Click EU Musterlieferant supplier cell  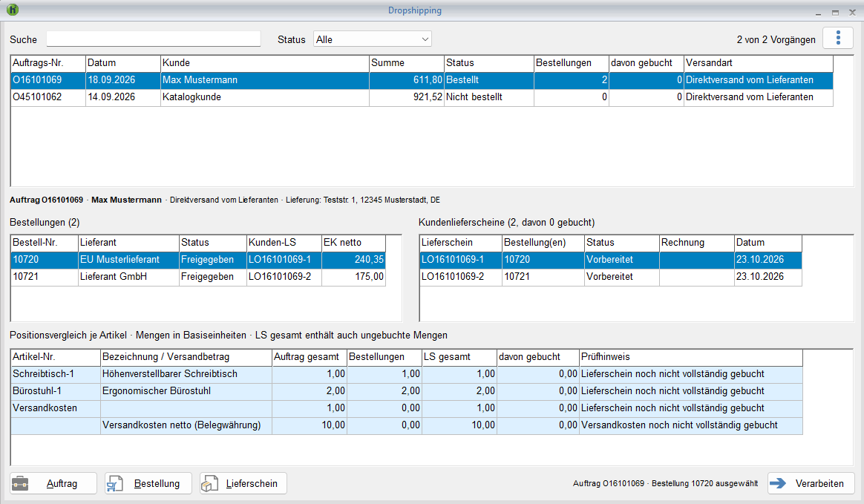tap(129, 260)
